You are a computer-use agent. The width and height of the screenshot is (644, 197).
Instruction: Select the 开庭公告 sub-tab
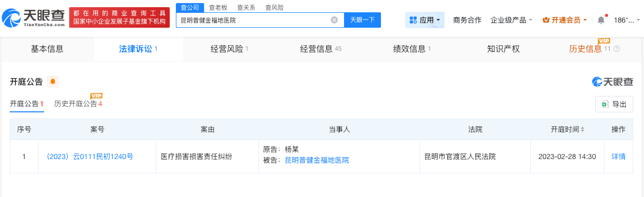coord(27,104)
